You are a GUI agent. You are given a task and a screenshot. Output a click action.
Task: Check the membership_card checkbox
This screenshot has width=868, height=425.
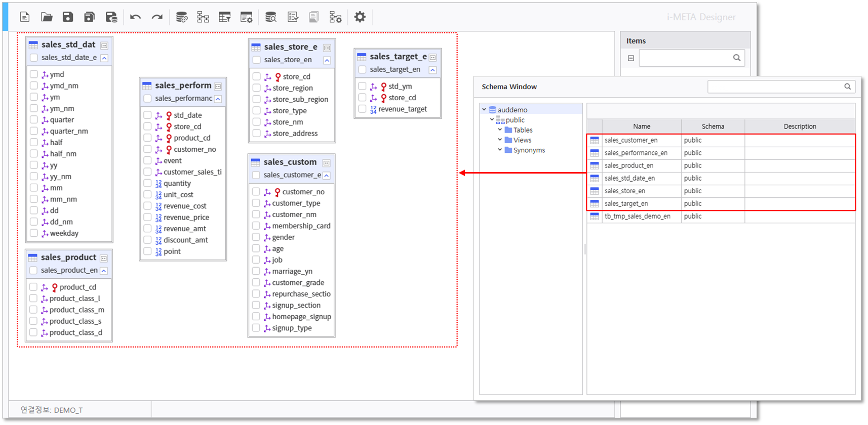[x=256, y=226]
